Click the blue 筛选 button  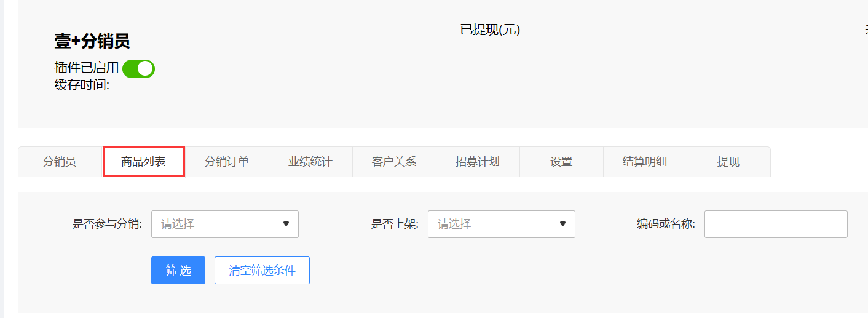click(178, 271)
